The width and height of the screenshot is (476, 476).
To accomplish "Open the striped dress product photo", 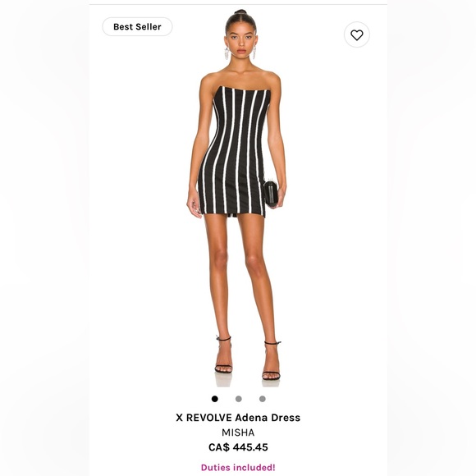I will point(237,199).
